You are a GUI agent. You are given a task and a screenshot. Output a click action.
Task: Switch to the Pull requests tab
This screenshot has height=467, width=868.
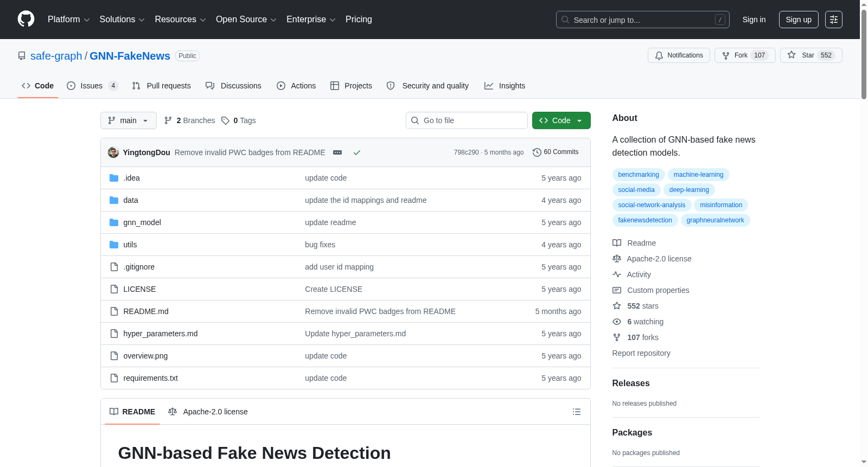[x=162, y=86]
